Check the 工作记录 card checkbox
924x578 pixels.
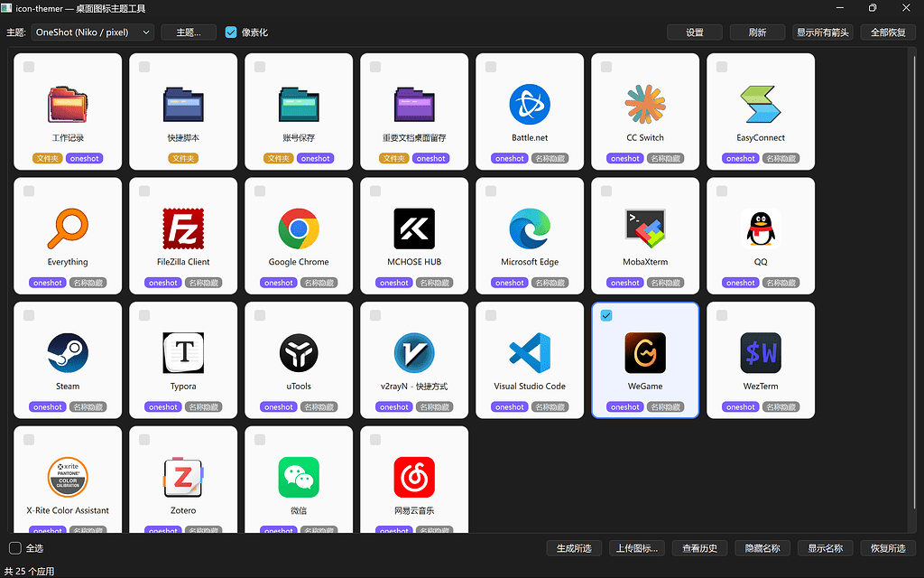tap(29, 67)
